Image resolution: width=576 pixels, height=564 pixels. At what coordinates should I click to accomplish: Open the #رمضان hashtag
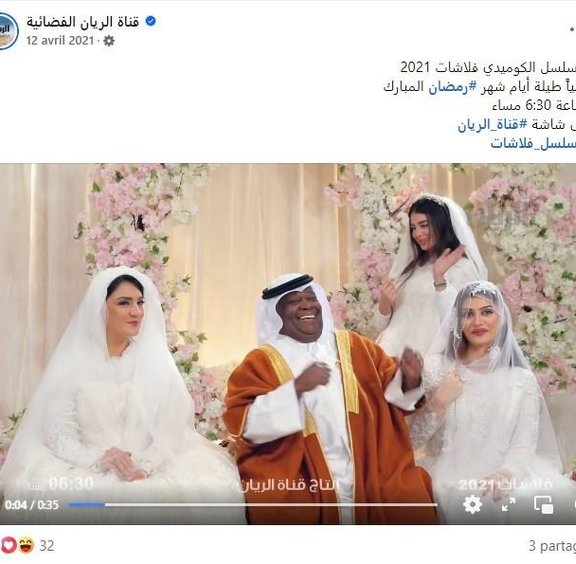[448, 87]
